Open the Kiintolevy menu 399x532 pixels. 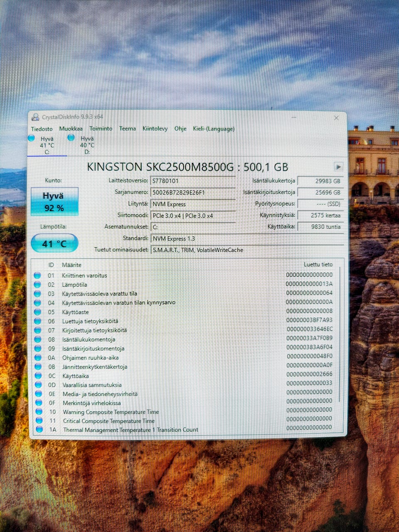point(155,129)
